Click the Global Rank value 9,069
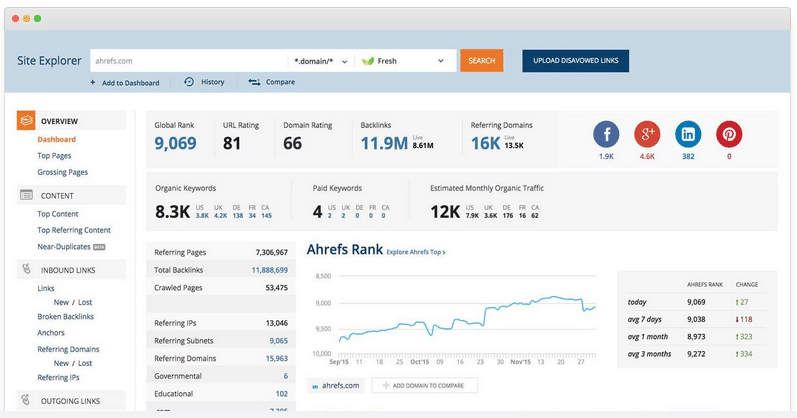 coord(175,143)
